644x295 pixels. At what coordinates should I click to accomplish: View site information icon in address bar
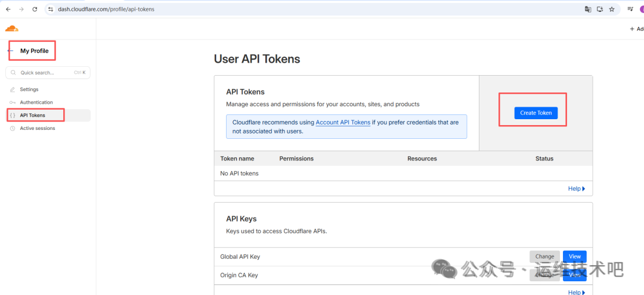(x=51, y=9)
